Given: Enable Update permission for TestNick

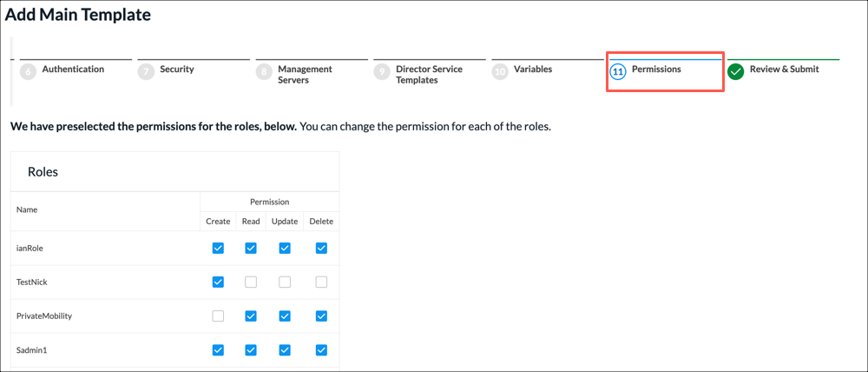Looking at the screenshot, I should (x=285, y=282).
